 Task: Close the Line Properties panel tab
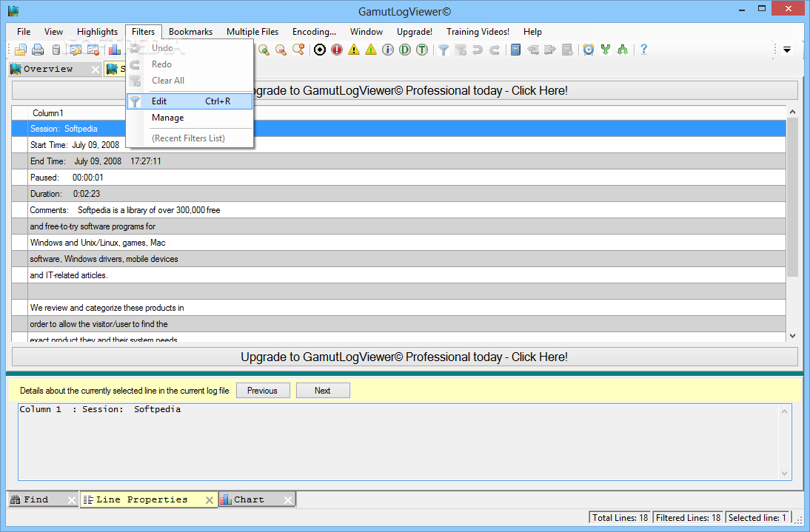(x=210, y=500)
